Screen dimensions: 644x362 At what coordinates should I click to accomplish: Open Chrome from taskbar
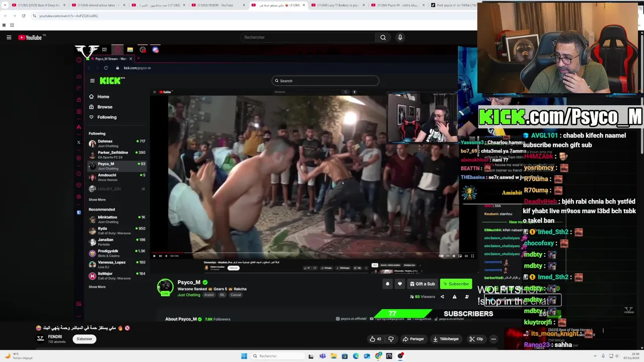click(378, 356)
